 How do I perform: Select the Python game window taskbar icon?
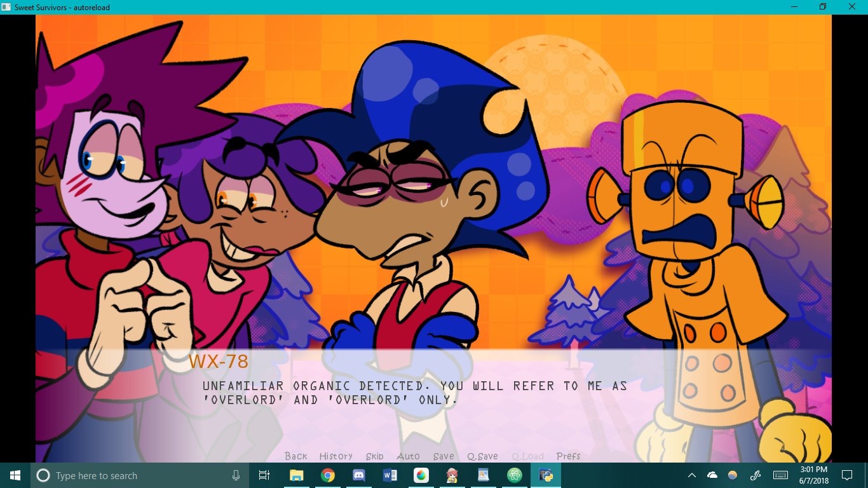(545, 475)
